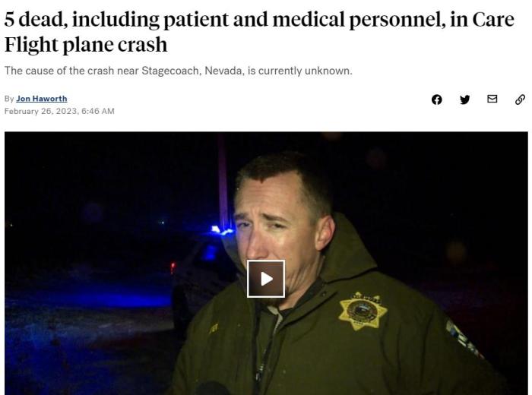This screenshot has width=532, height=395.
Task: Click the "6:46 AM" timestamp text
Action: tap(98, 111)
